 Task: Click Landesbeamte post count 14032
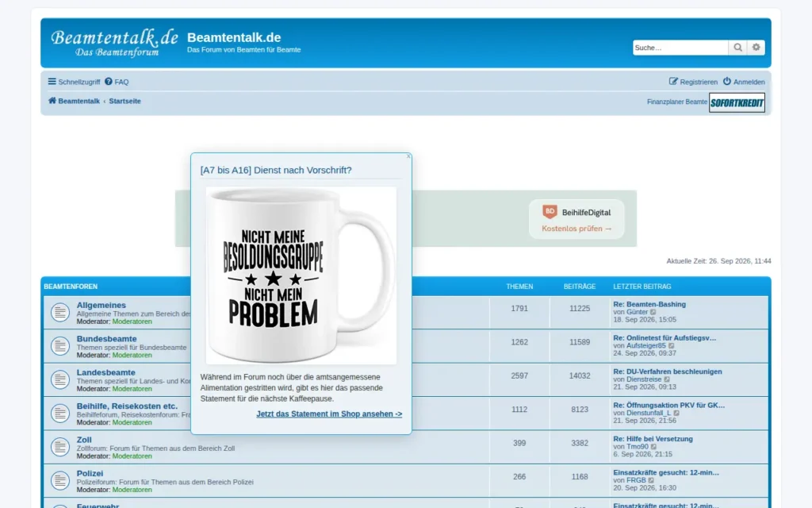580,375
